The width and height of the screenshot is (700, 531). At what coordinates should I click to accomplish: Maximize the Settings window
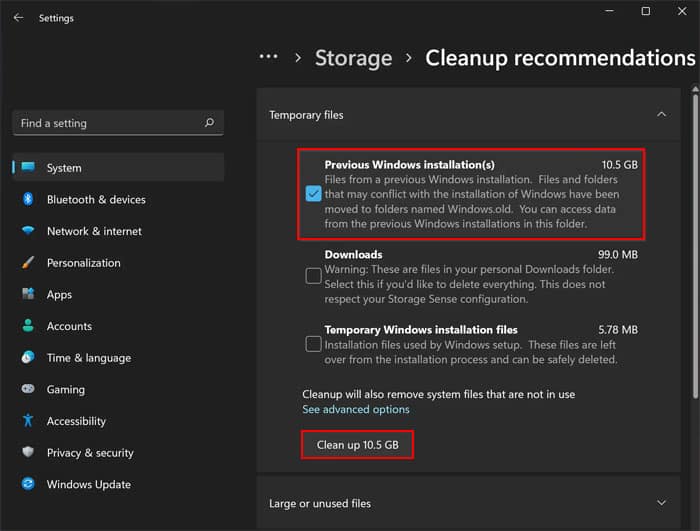tap(646, 11)
